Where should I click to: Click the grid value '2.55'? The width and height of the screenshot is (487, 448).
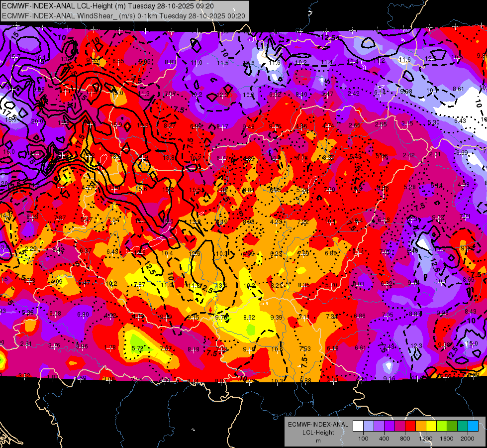(381, 124)
